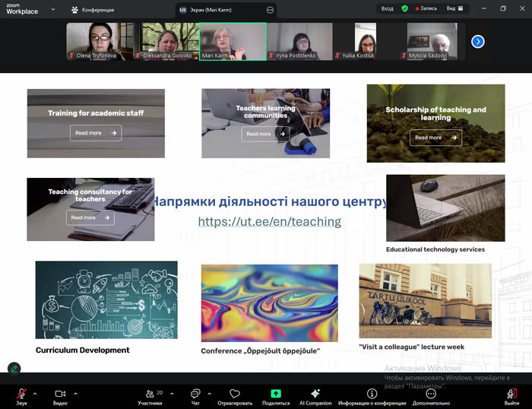The height and width of the screenshot is (409, 532).
Task: Switch to the Конференция tab
Action: (x=93, y=10)
